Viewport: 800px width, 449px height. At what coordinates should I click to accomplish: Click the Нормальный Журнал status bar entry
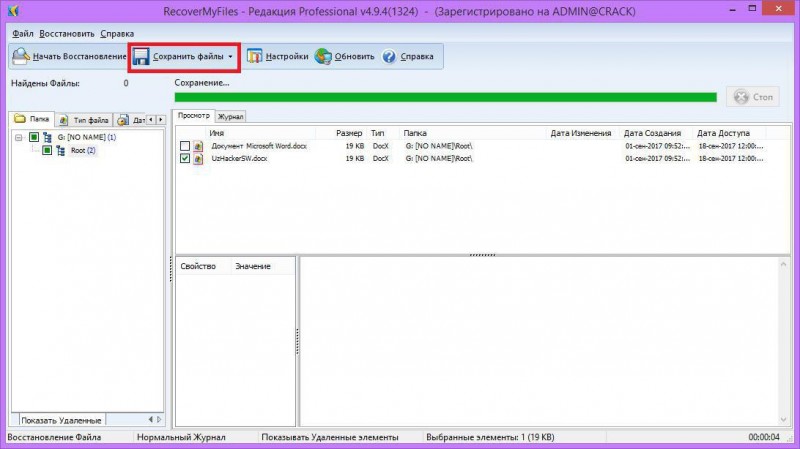(x=181, y=437)
